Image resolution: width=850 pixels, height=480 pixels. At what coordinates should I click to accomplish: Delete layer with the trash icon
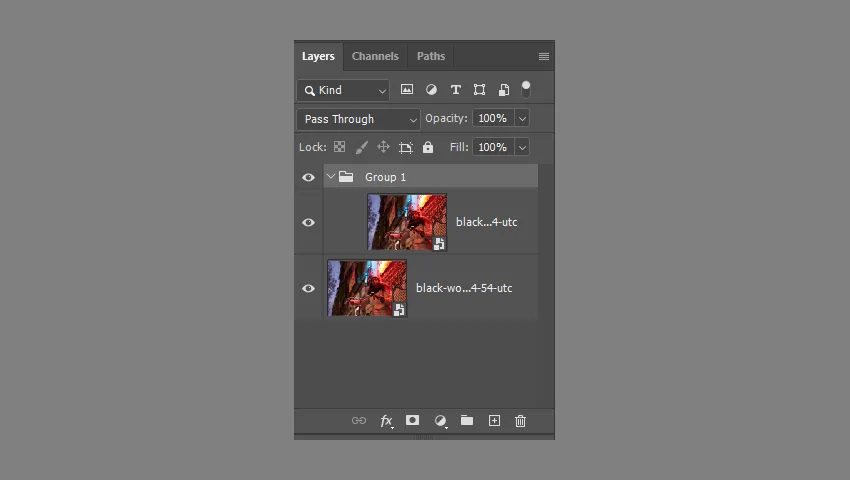pos(520,421)
